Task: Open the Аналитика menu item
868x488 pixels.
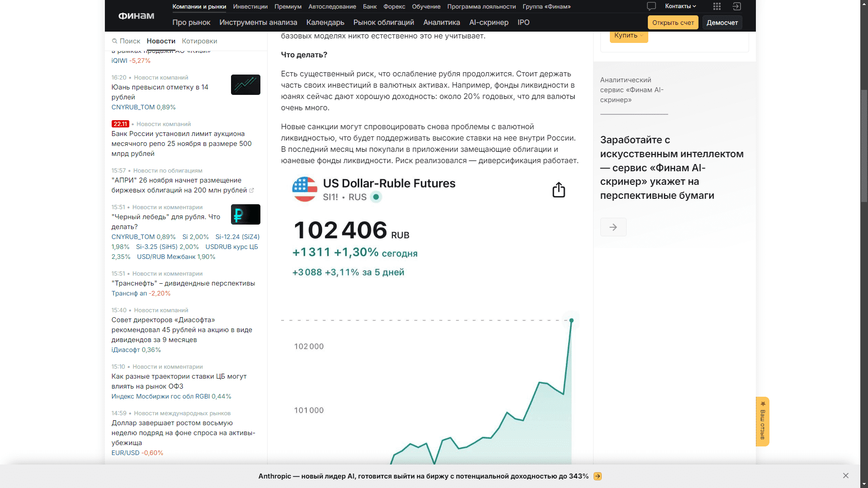Action: (441, 23)
